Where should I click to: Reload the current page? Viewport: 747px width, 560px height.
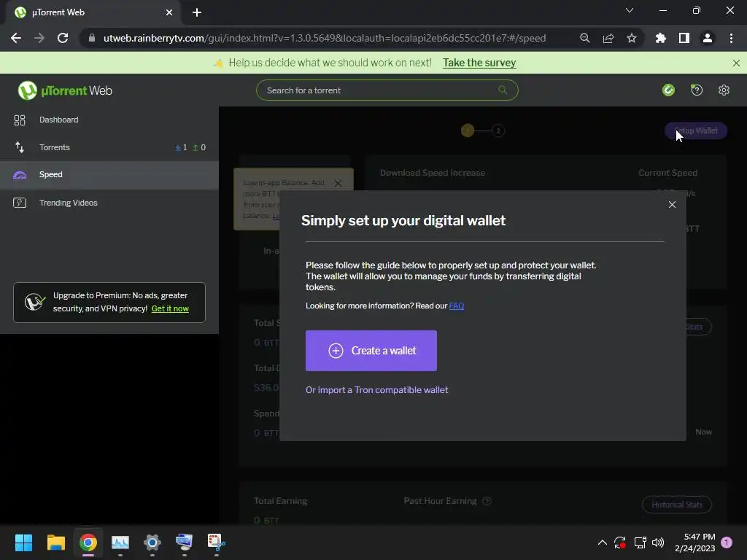tap(63, 38)
